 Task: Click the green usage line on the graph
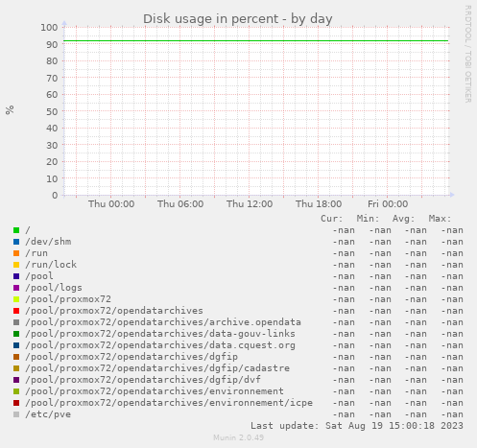click(256, 41)
